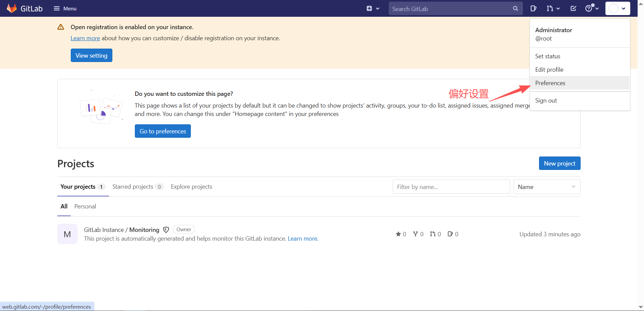
Task: Click the search magnifier icon
Action: 516,8
